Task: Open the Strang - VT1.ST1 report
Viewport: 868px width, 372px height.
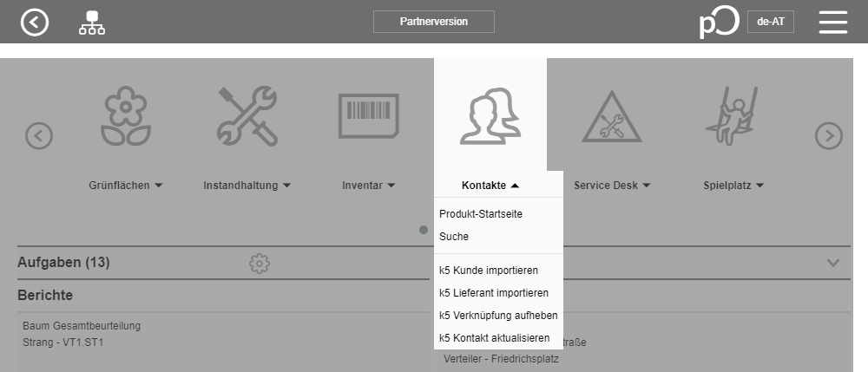Action: pos(63,343)
